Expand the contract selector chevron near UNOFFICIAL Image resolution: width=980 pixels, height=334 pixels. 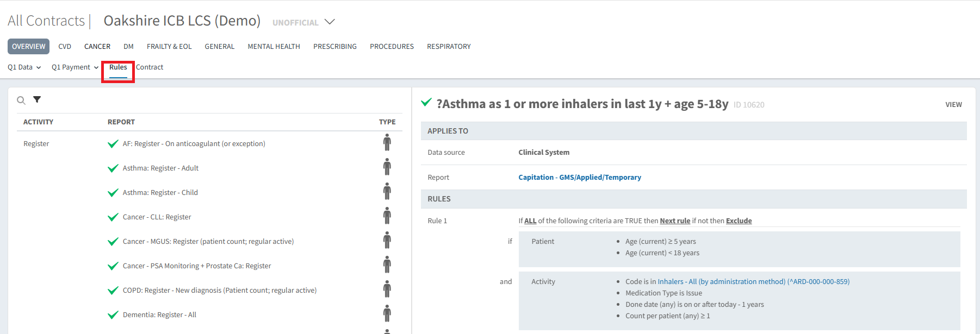pos(330,22)
